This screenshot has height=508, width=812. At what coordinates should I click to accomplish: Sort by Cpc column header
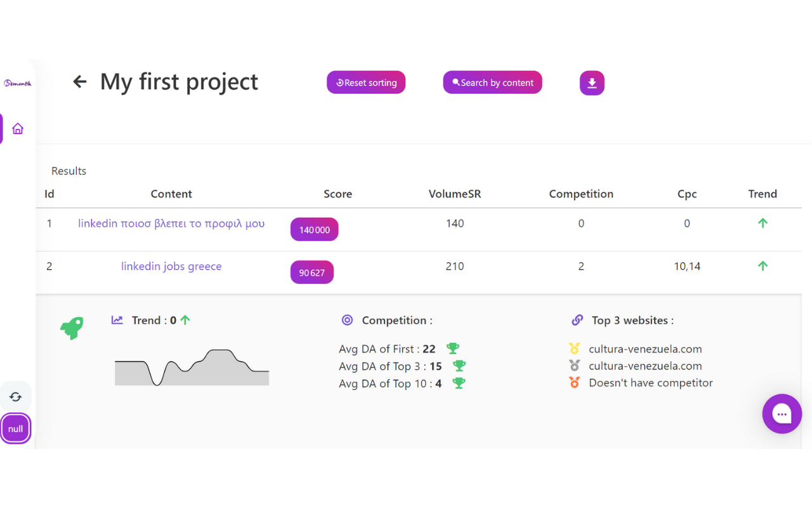(x=687, y=194)
